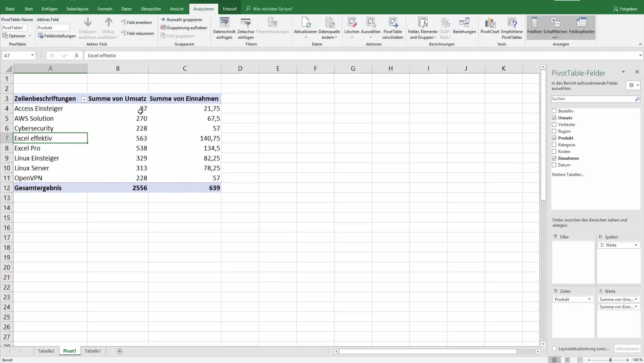This screenshot has width=644, height=363.
Task: Add a new sheet with plus icon
Action: point(120,351)
